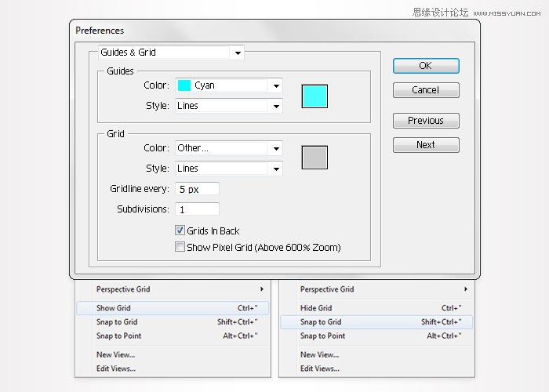Click the cyan Guides color swatch
Screen dimensions: 549x392
point(314,96)
